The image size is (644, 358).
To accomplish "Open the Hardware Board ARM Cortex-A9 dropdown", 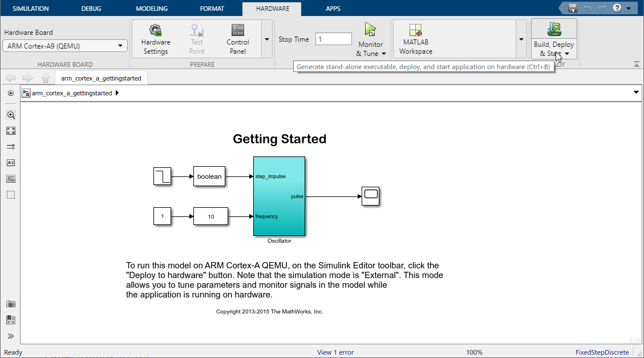I will [x=65, y=46].
